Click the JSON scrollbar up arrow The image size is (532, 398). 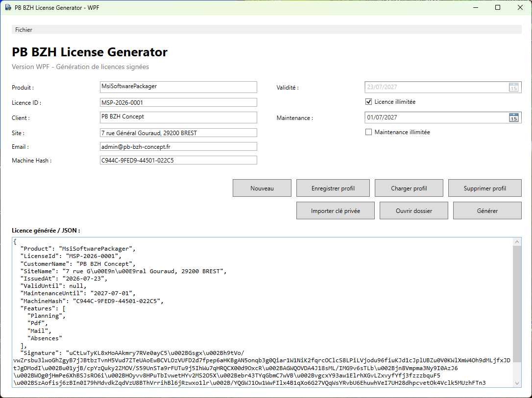[517, 242]
